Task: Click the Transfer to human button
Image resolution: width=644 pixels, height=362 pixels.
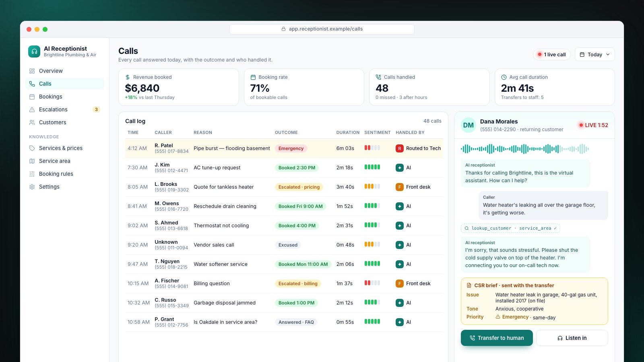Action: pyautogui.click(x=497, y=338)
